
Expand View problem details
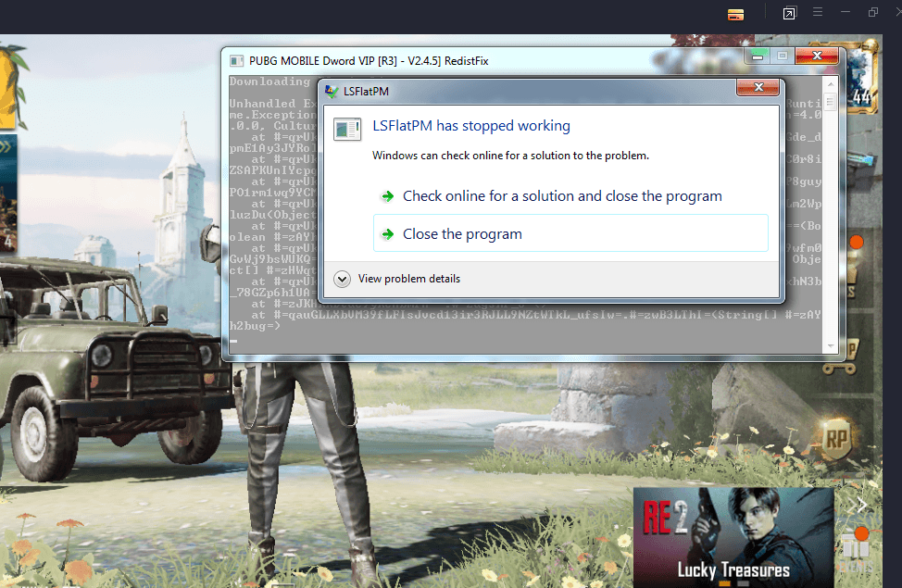point(342,279)
